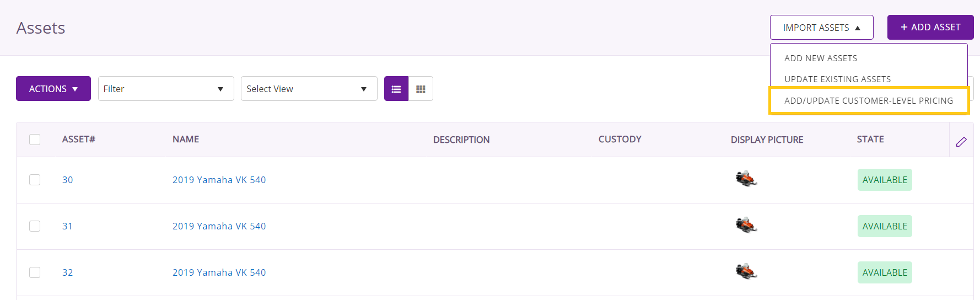980x300 pixels.
Task: Open 2019 Yamaha VK 540 in row 31
Action: tap(219, 226)
